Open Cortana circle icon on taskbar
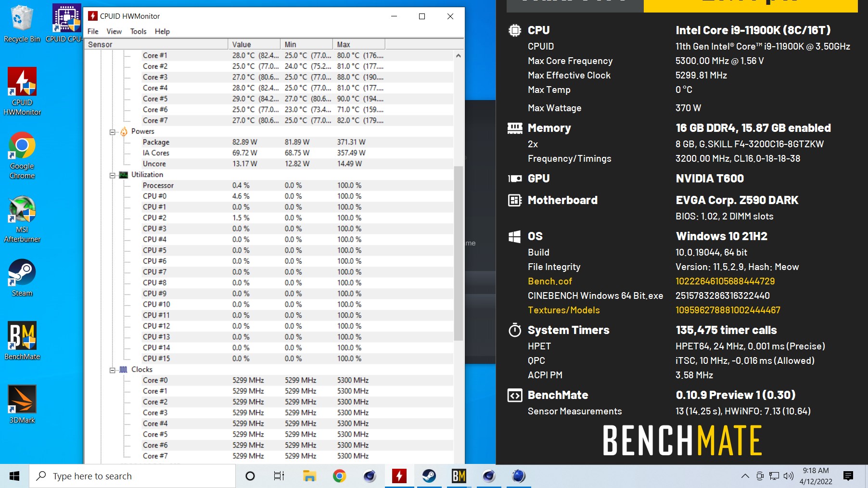This screenshot has width=868, height=488. pyautogui.click(x=250, y=476)
